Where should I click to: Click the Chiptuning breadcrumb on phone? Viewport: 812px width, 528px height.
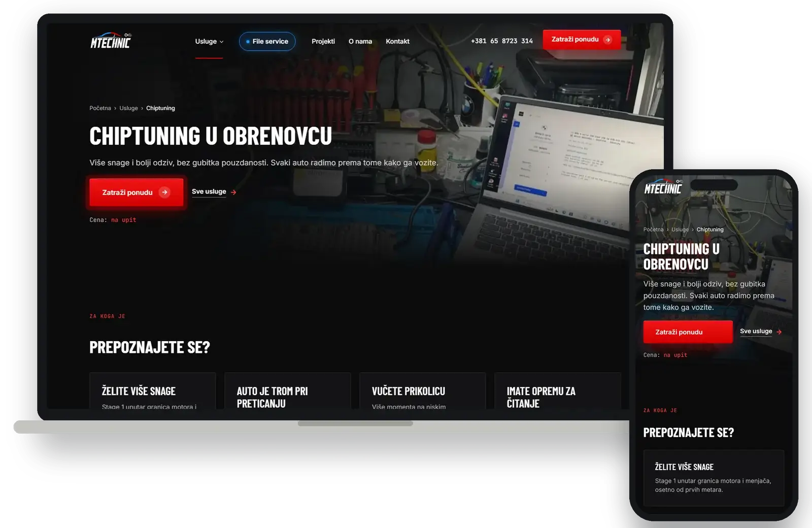pyautogui.click(x=710, y=229)
